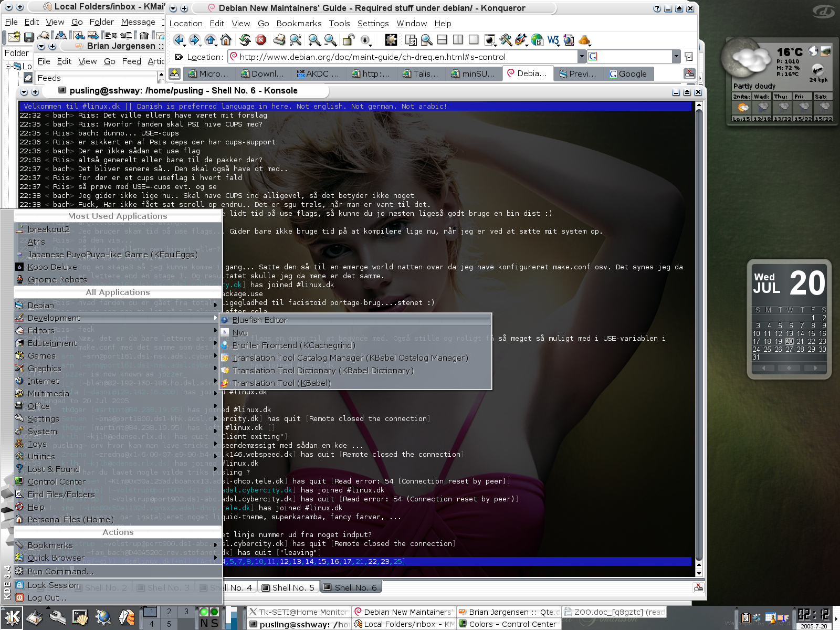The image size is (840, 630).
Task: Open the Konqueror home page icon
Action: click(226, 40)
